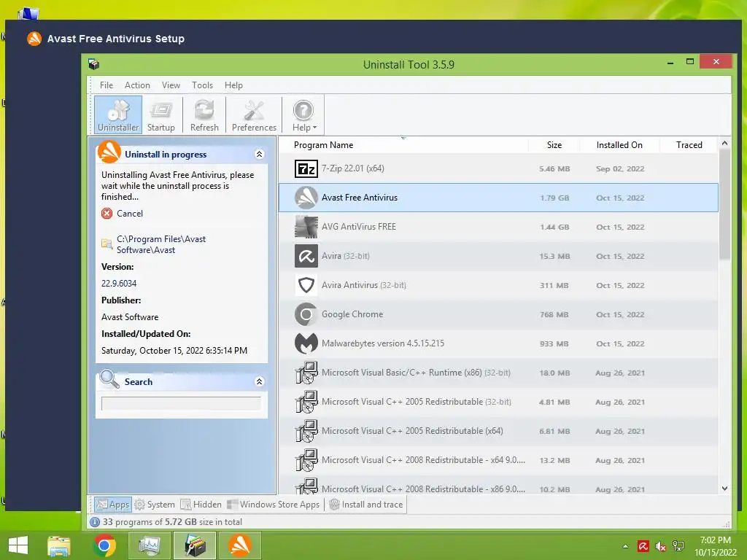Open the Action menu
This screenshot has height=560, width=747.
click(x=137, y=85)
